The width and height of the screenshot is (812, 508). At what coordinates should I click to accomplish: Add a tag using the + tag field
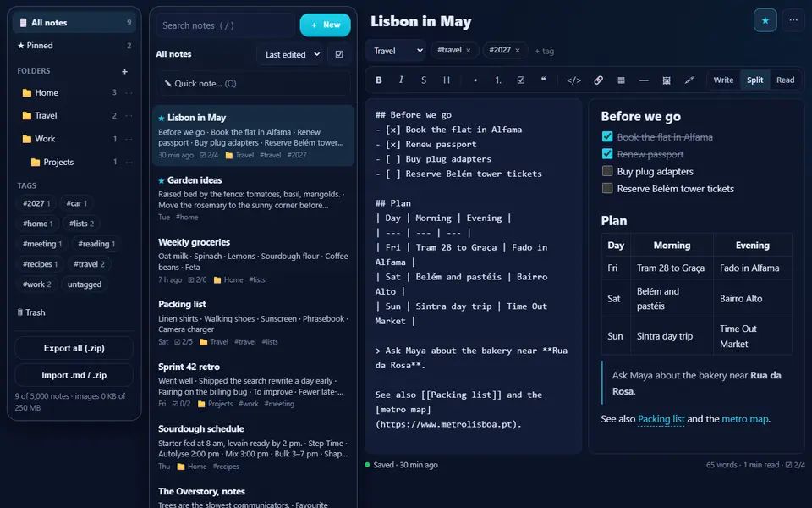(x=544, y=51)
